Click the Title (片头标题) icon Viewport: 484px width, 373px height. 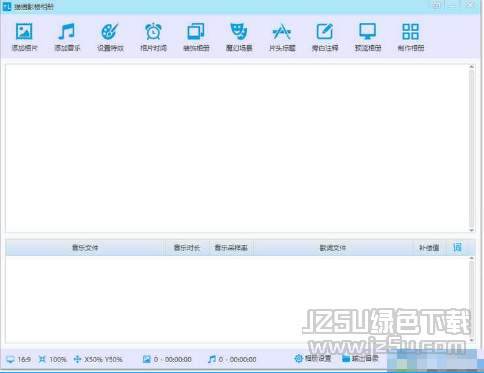click(282, 32)
